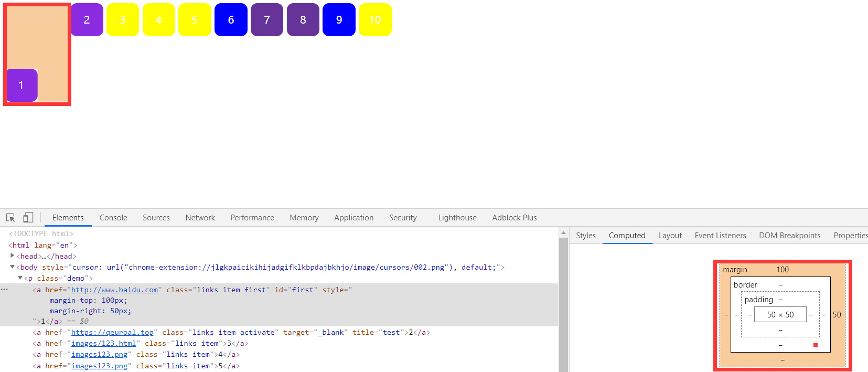Switch to the Console tab
Image resolution: width=868 pixels, height=372 pixels.
pos(113,218)
